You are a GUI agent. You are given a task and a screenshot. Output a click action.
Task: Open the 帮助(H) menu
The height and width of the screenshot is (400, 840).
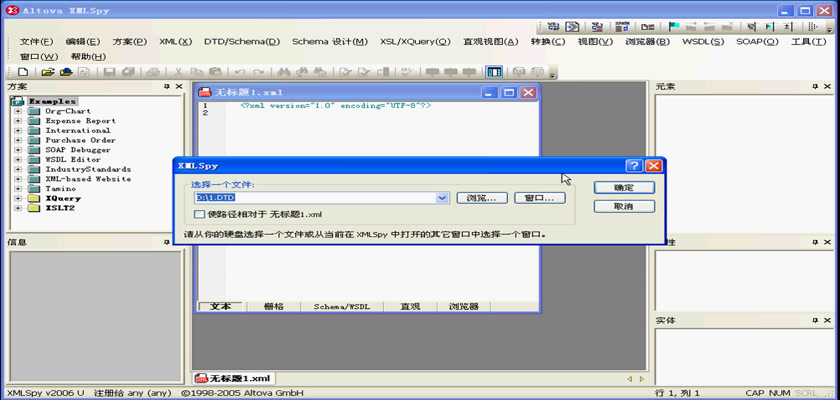coord(88,57)
